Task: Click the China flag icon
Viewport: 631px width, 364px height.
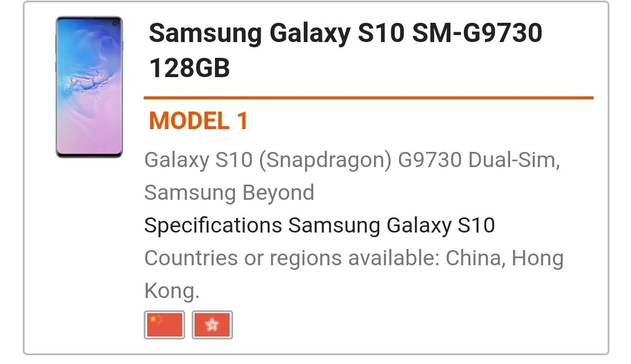Action: tap(164, 325)
